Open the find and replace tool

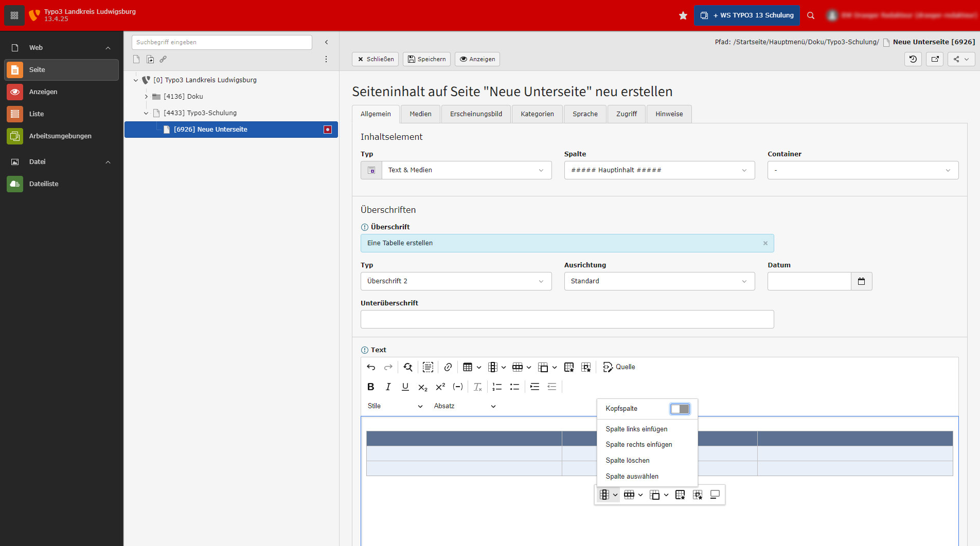408,367
